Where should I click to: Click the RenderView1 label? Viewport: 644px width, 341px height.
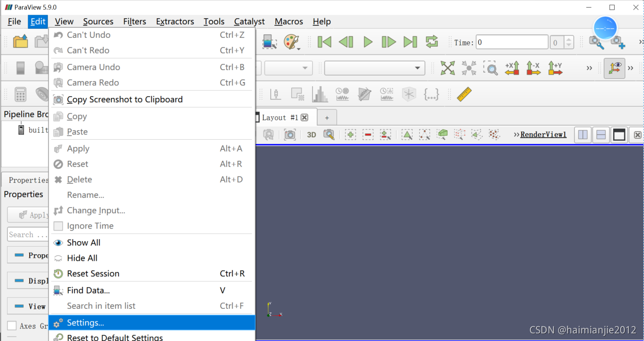tap(543, 135)
